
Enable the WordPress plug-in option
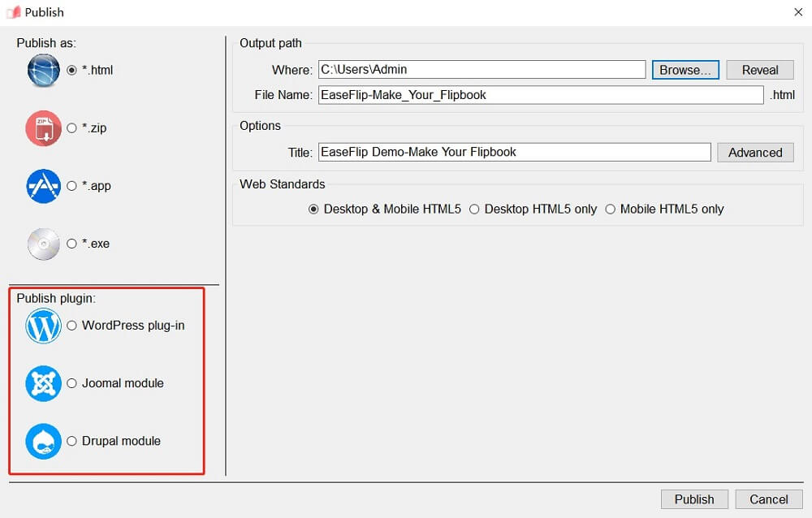click(x=72, y=326)
